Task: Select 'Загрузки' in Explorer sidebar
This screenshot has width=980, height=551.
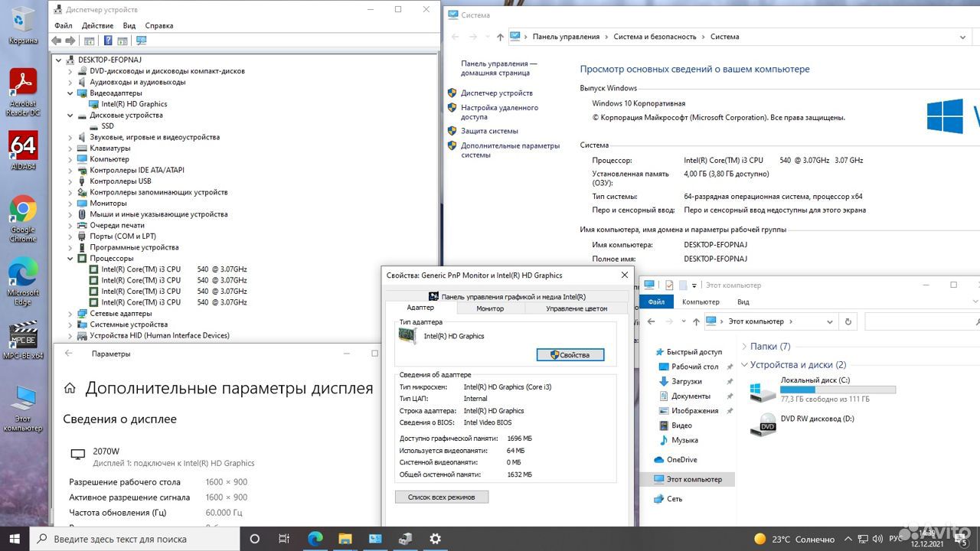Action: tap(687, 381)
